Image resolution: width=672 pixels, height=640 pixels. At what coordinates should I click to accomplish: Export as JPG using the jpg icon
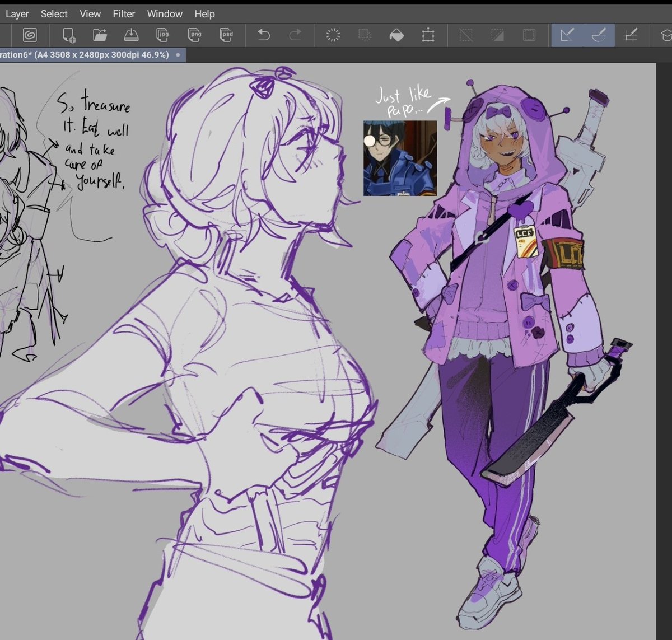pyautogui.click(x=163, y=35)
